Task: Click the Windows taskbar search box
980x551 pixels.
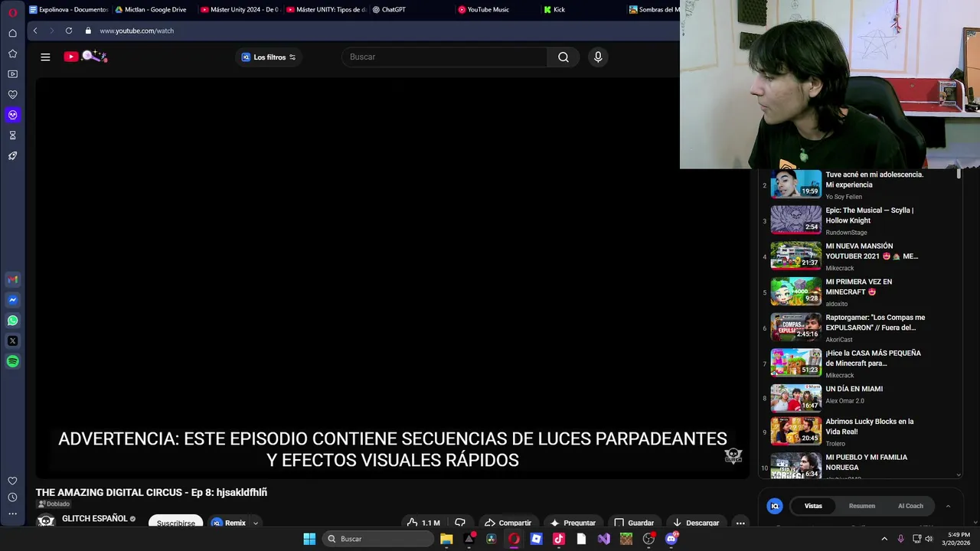Action: (377, 539)
